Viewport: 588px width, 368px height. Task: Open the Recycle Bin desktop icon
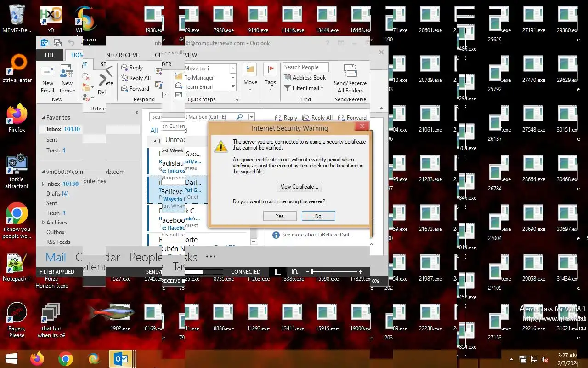(x=17, y=18)
